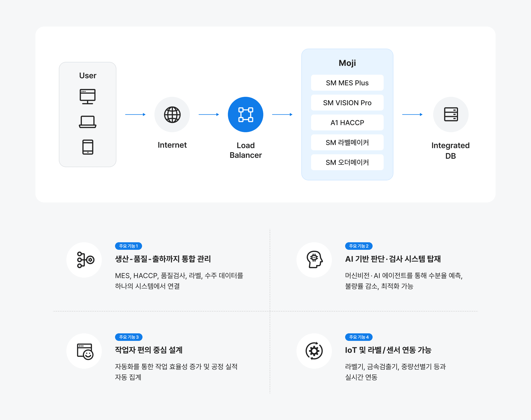Click the tablet icon in User panel
The image size is (531, 420).
(88, 147)
